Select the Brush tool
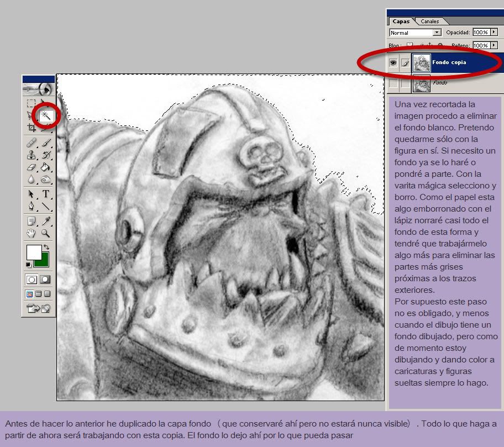Image resolution: width=504 pixels, height=447 pixels. pyautogui.click(x=46, y=143)
